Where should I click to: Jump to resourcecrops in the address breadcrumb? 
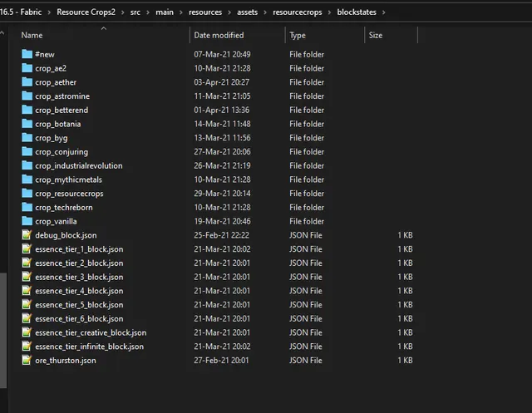298,12
